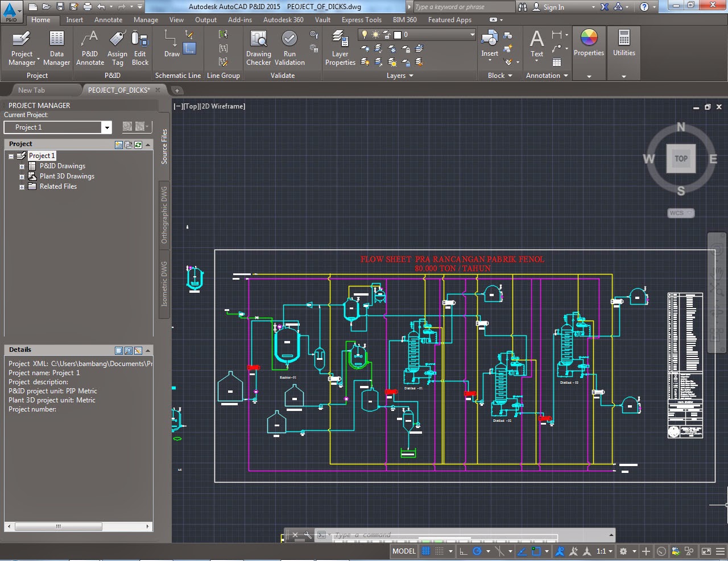Click the [2D Wireframe] visual style label
The width and height of the screenshot is (728, 561).
pos(222,106)
